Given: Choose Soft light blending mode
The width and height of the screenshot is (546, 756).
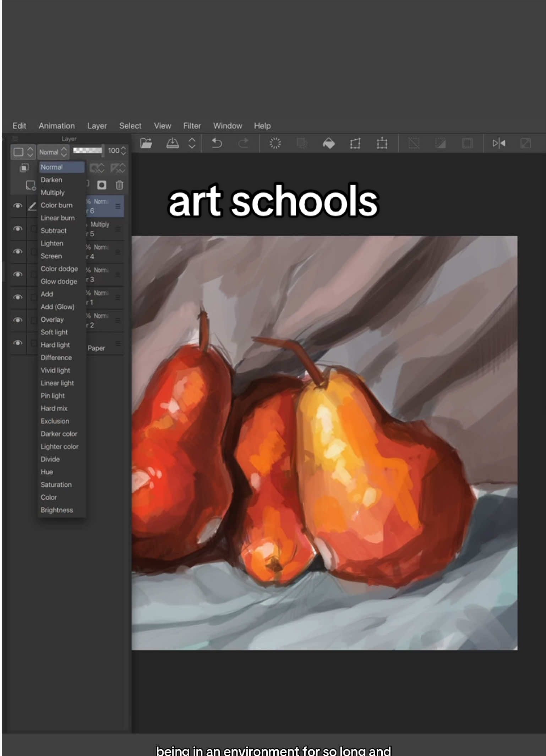Looking at the screenshot, I should [54, 332].
